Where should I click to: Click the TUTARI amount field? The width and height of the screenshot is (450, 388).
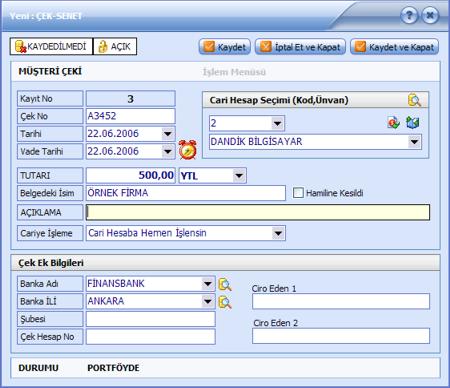point(130,175)
